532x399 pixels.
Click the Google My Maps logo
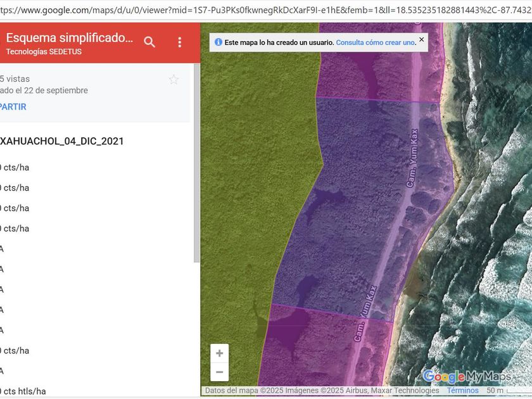click(467, 377)
